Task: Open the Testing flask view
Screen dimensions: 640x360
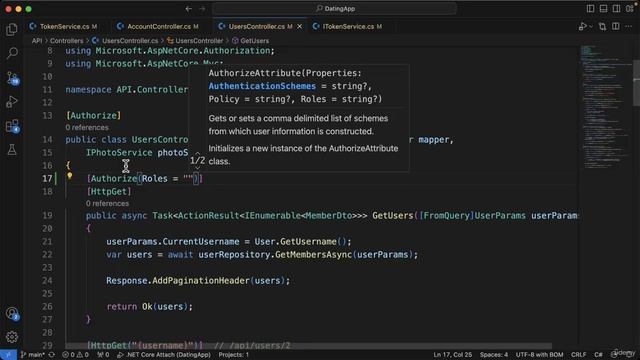Action: point(12,150)
